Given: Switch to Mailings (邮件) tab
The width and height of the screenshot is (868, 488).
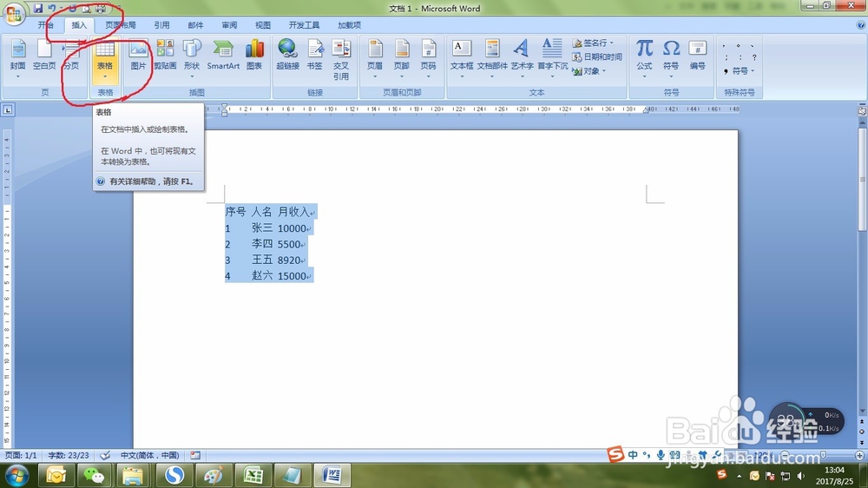Looking at the screenshot, I should click(195, 25).
